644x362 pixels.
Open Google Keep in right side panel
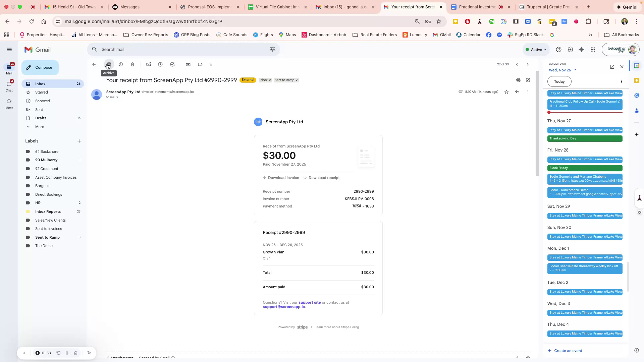(636, 80)
